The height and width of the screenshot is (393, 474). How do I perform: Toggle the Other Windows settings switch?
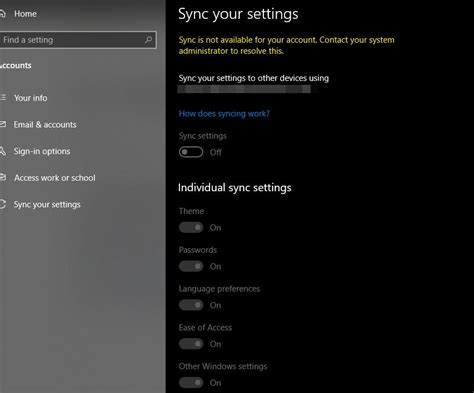[191, 382]
